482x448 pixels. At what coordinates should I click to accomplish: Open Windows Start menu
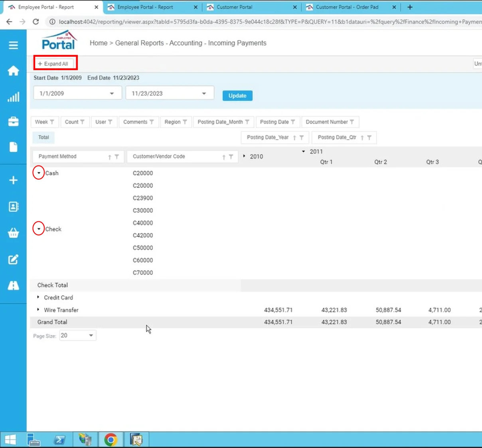coord(10,440)
